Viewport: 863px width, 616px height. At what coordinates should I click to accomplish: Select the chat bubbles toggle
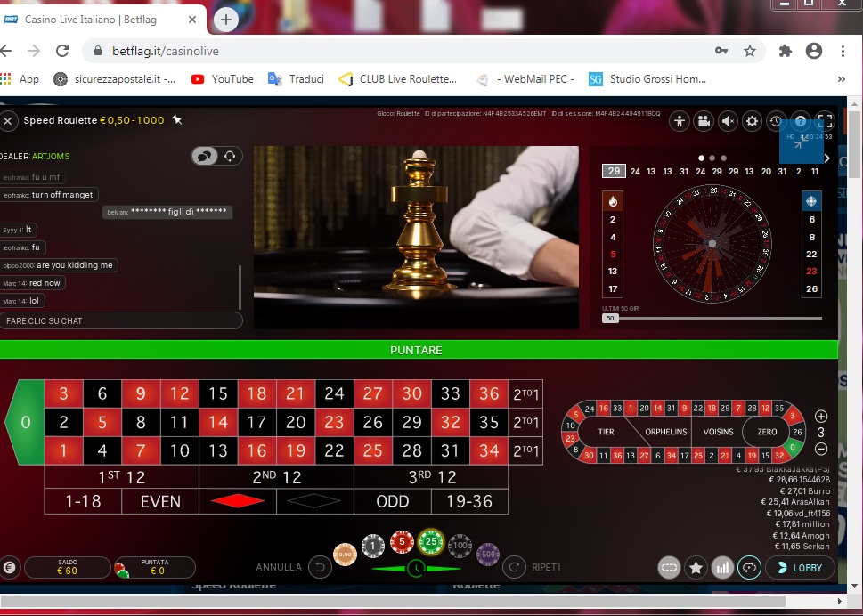(205, 156)
